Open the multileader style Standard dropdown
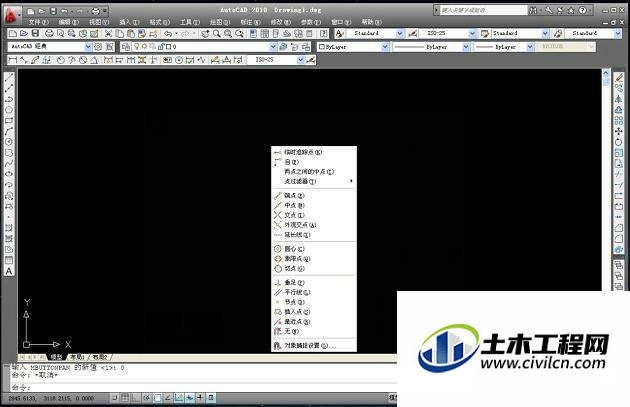The width and height of the screenshot is (630, 407). coord(618,34)
